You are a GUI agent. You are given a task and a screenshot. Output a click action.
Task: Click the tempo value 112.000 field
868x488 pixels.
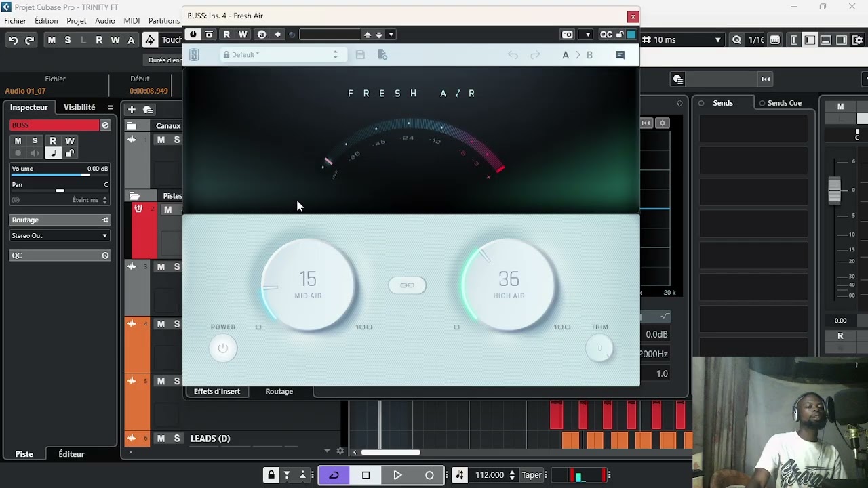click(490, 475)
